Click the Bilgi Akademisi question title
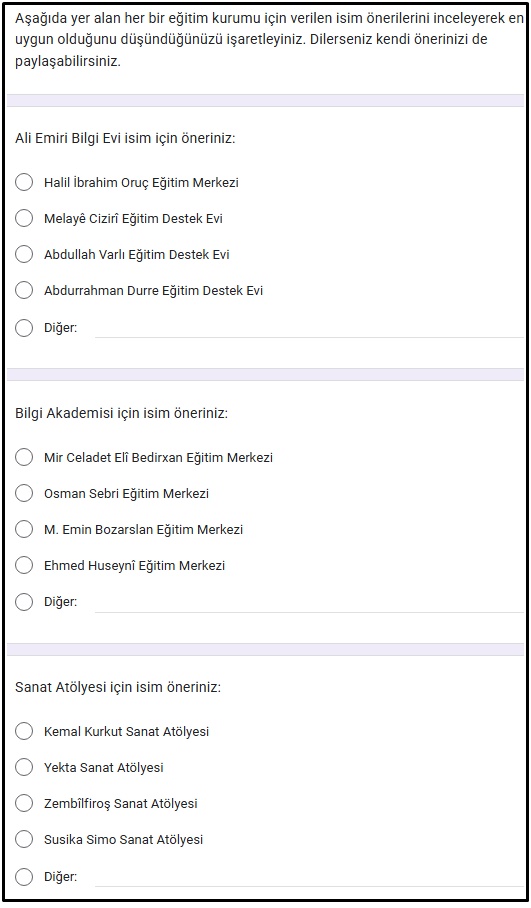 [122, 413]
